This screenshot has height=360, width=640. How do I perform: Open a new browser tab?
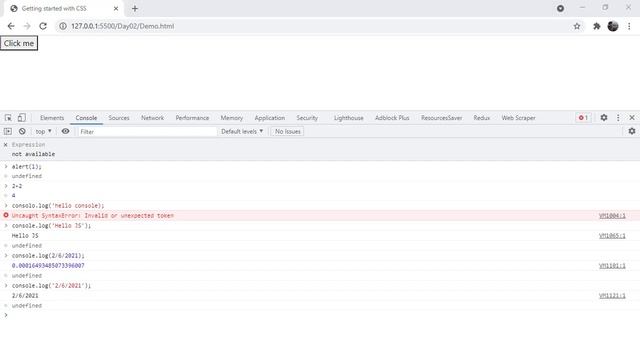[135, 8]
